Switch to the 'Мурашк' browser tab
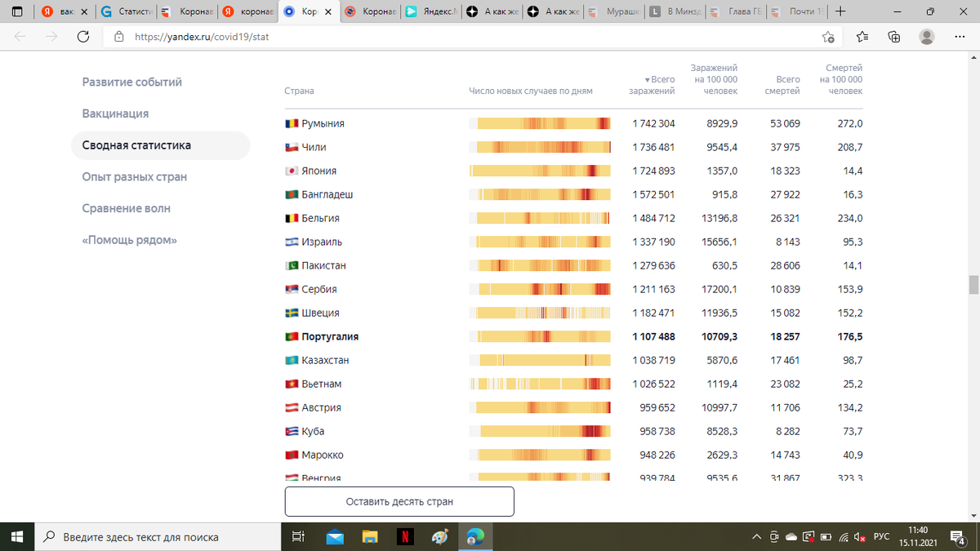This screenshot has height=551, width=980. [613, 12]
